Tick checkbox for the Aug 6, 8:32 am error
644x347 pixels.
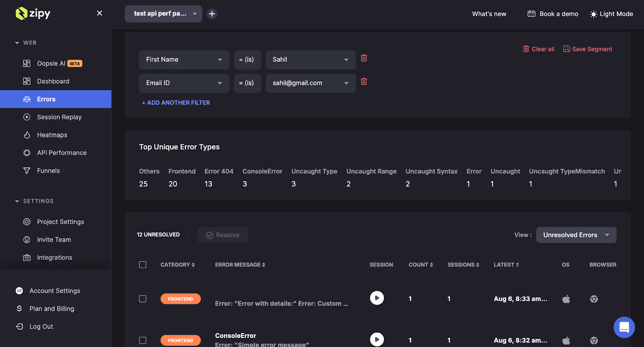[142, 340]
